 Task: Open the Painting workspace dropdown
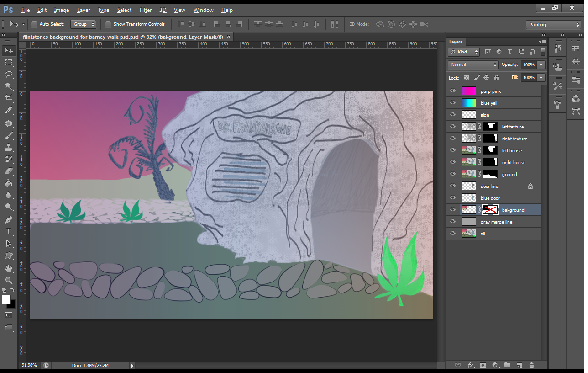click(x=553, y=25)
